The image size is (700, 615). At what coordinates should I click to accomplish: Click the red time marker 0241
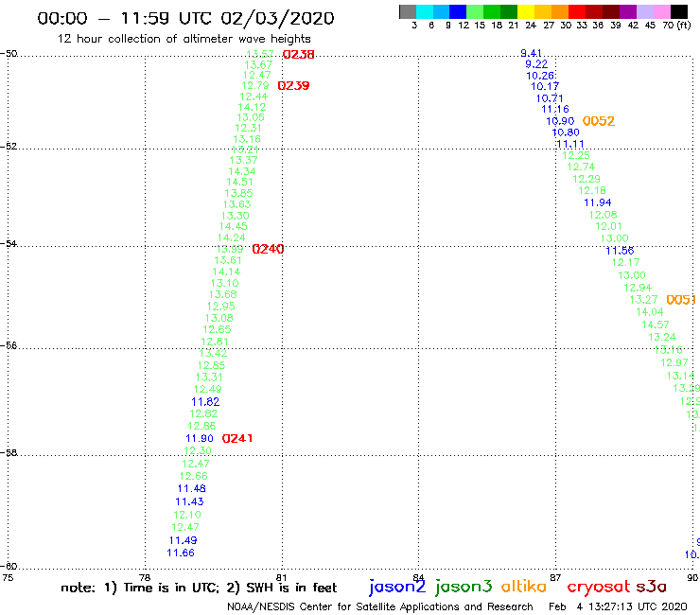[237, 439]
